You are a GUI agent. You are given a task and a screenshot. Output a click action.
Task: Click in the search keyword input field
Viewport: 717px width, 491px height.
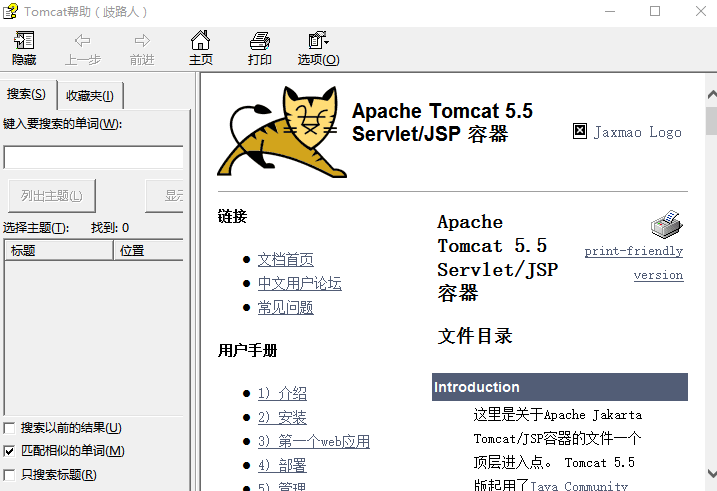point(93,158)
